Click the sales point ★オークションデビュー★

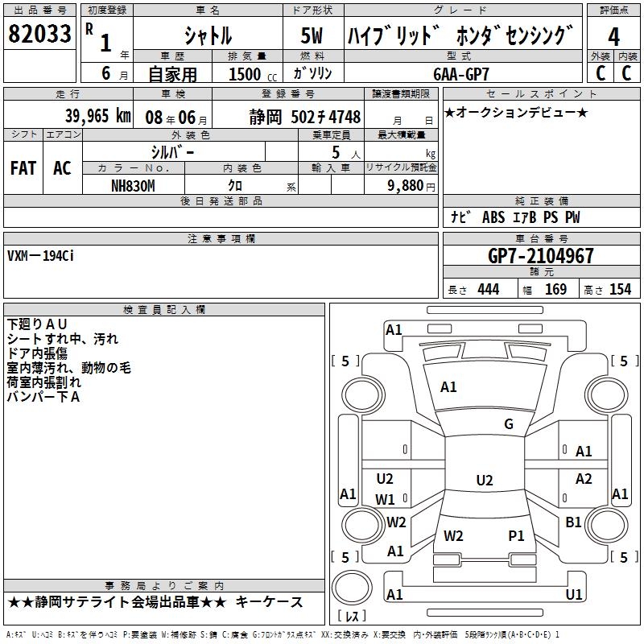pyautogui.click(x=516, y=113)
